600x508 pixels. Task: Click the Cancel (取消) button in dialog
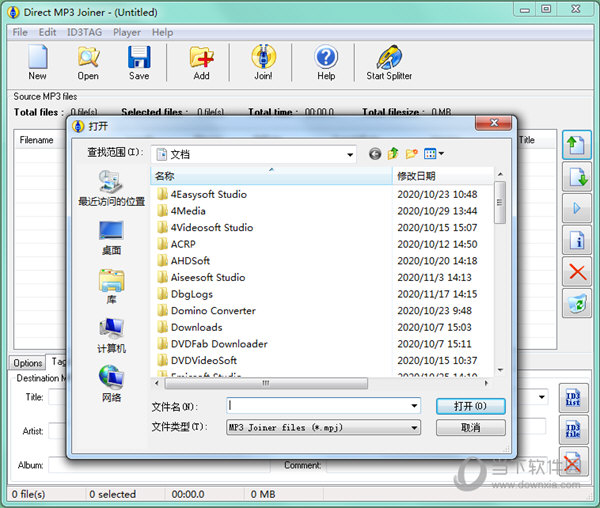point(470,427)
